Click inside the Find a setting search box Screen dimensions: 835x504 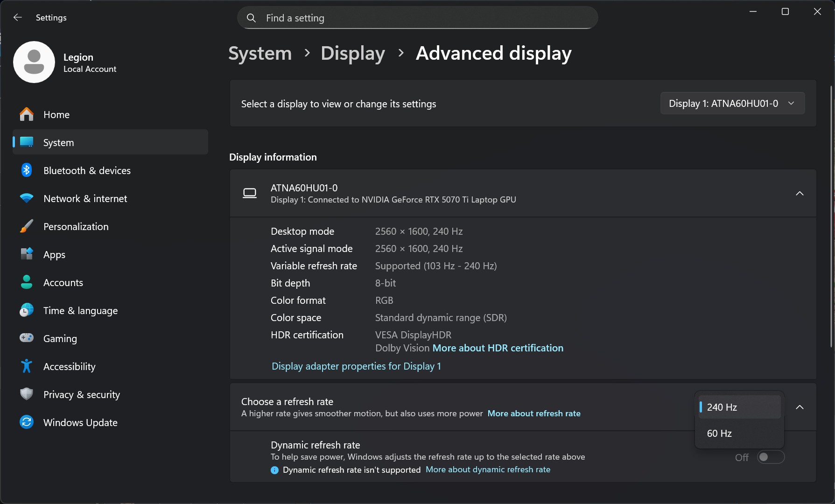(x=417, y=18)
